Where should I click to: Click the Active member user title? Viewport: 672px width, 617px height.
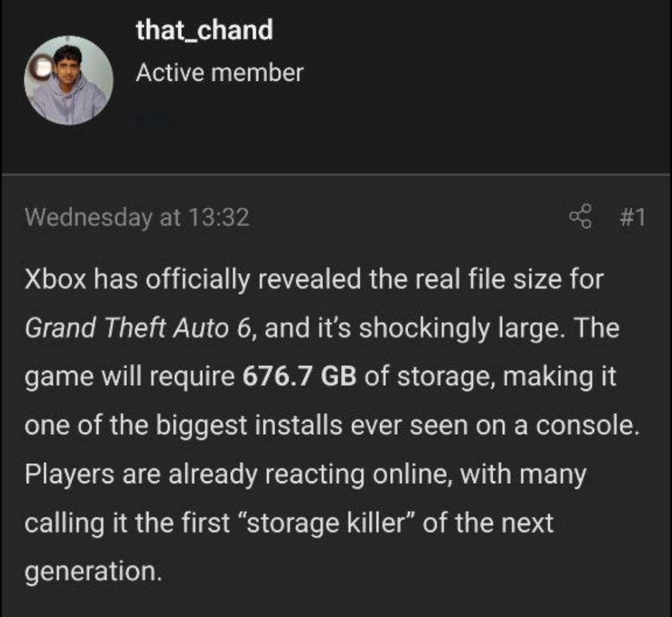click(219, 73)
